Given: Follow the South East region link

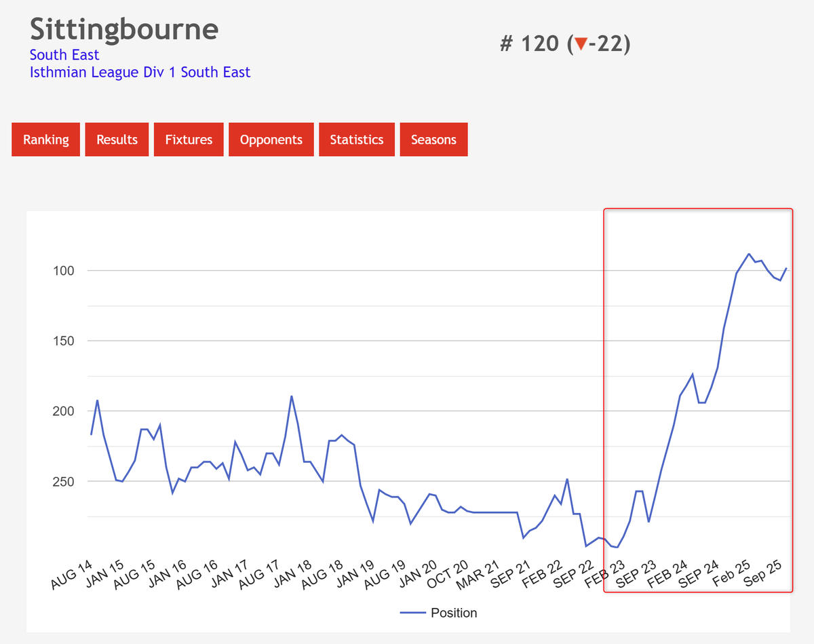Looking at the screenshot, I should click(64, 55).
